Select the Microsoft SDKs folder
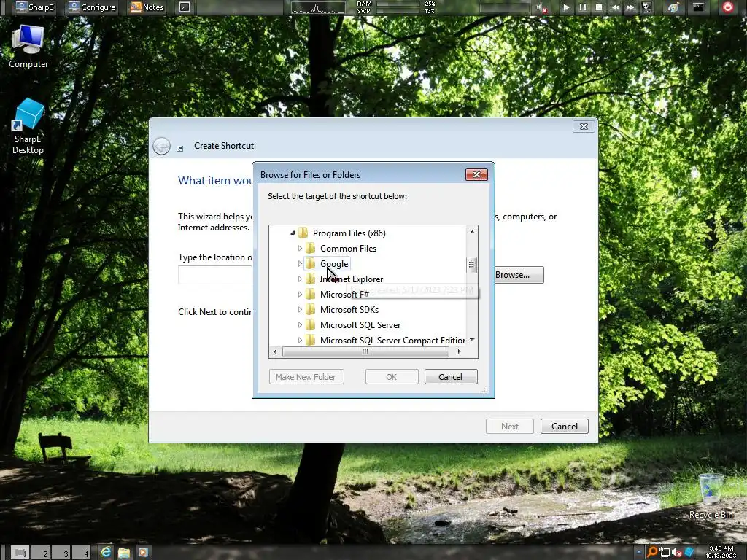The height and width of the screenshot is (560, 747). [349, 309]
